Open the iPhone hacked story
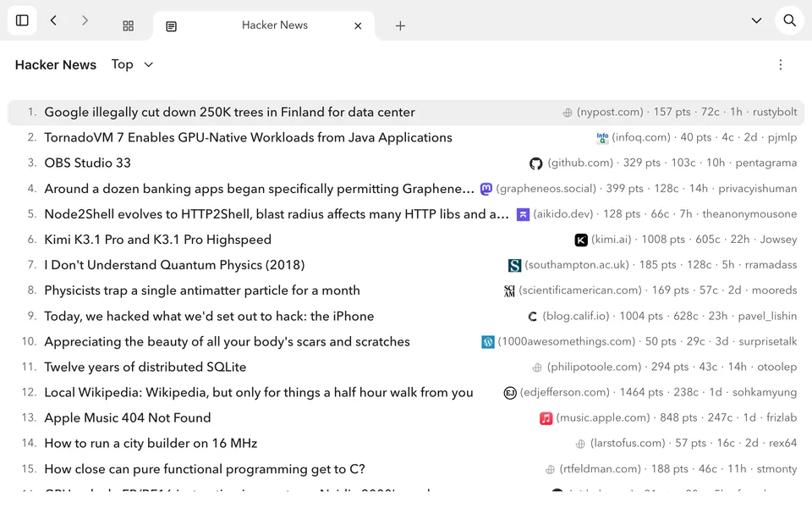The height and width of the screenshot is (508, 812). 209,316
